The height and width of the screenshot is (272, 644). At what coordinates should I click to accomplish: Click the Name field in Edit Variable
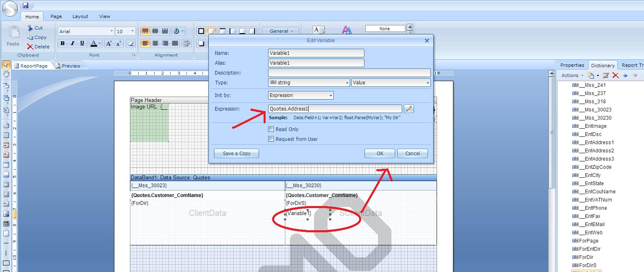point(316,53)
